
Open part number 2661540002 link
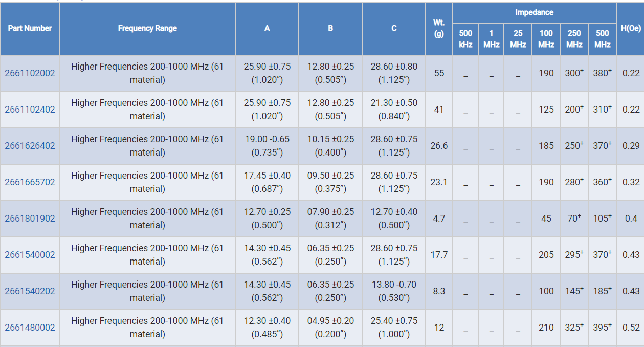tap(30, 255)
